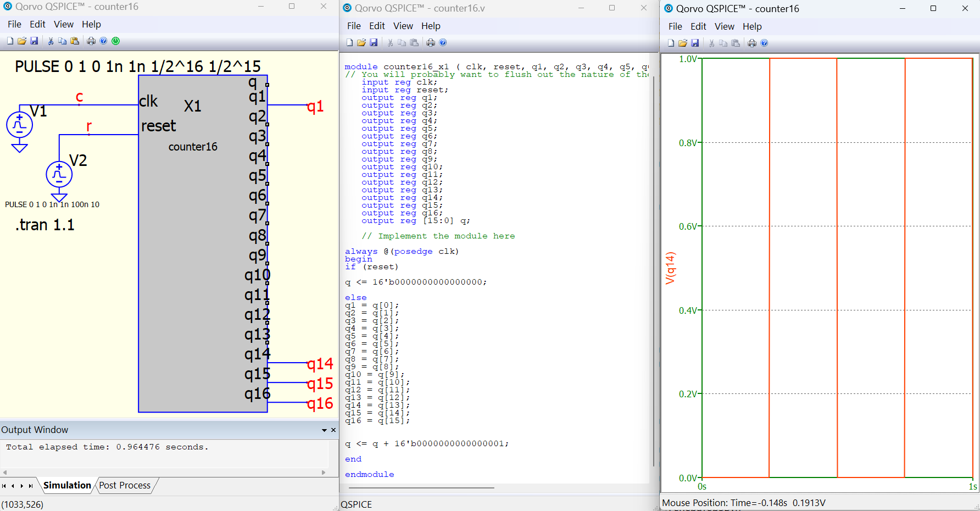Viewport: 980px width, 511px height.
Task: Click Print icon in schematic window toolbar
Action: [91, 41]
